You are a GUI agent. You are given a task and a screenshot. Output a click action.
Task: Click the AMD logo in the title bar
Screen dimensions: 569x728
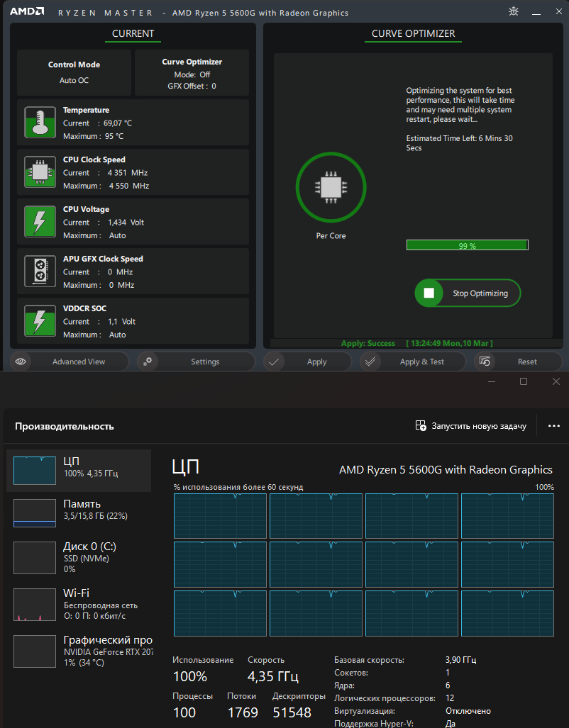pyautogui.click(x=28, y=11)
